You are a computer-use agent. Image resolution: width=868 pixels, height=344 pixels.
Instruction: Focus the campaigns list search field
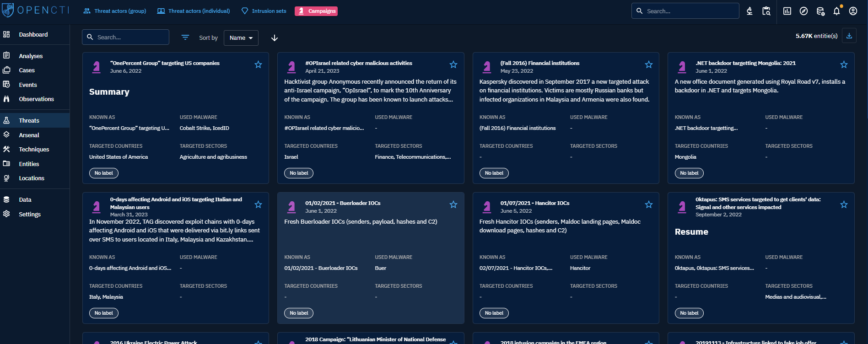[130, 37]
